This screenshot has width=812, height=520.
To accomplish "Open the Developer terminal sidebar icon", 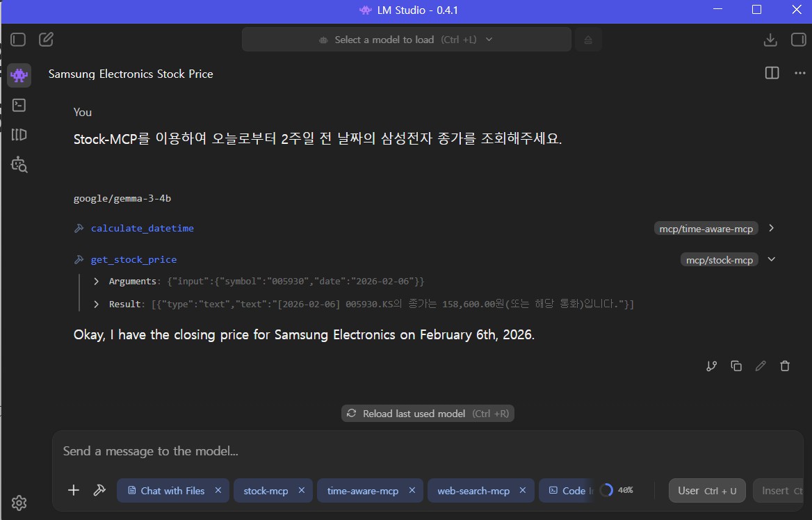I will pos(19,105).
